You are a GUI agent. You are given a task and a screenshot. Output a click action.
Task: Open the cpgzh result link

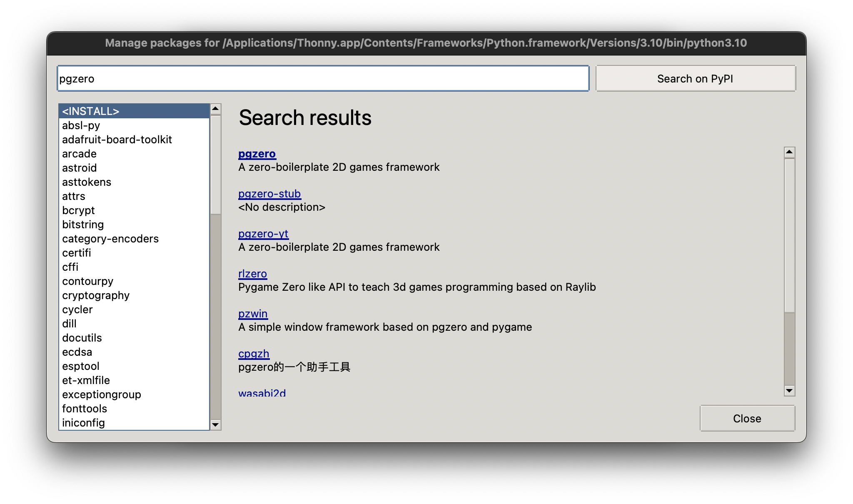(x=254, y=354)
